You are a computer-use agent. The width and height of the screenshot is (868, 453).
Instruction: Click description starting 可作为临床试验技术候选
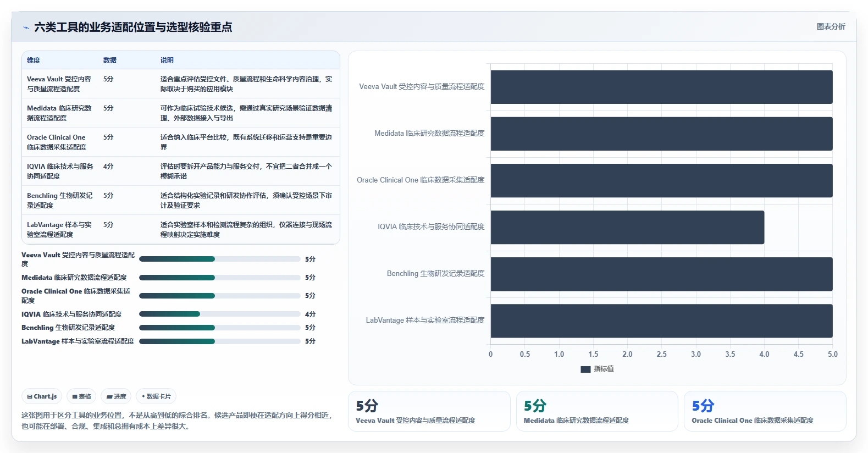(246, 113)
